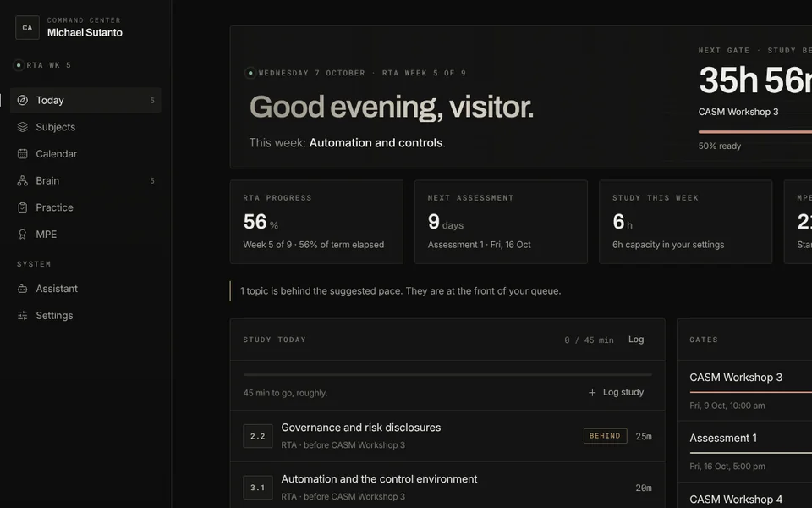This screenshot has height=508, width=812.
Task: Click the 25m duration on Governance row
Action: tap(644, 437)
